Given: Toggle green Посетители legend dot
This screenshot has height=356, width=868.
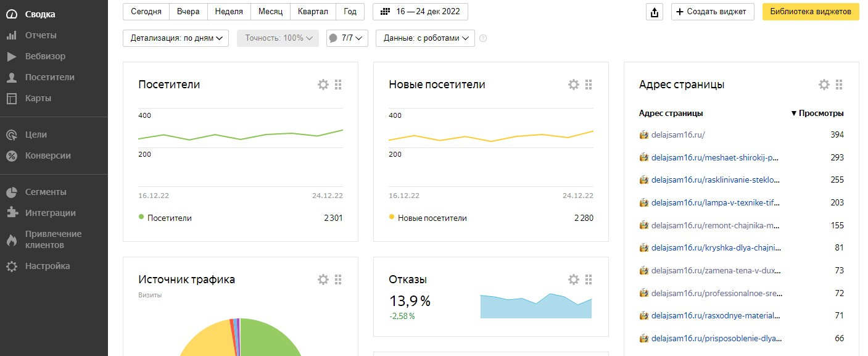Looking at the screenshot, I should point(141,217).
